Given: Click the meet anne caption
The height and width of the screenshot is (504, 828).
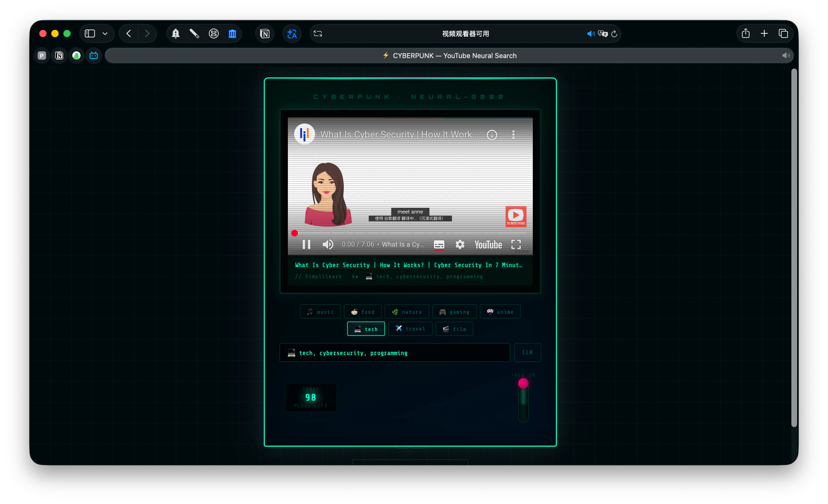Looking at the screenshot, I should [x=410, y=212].
